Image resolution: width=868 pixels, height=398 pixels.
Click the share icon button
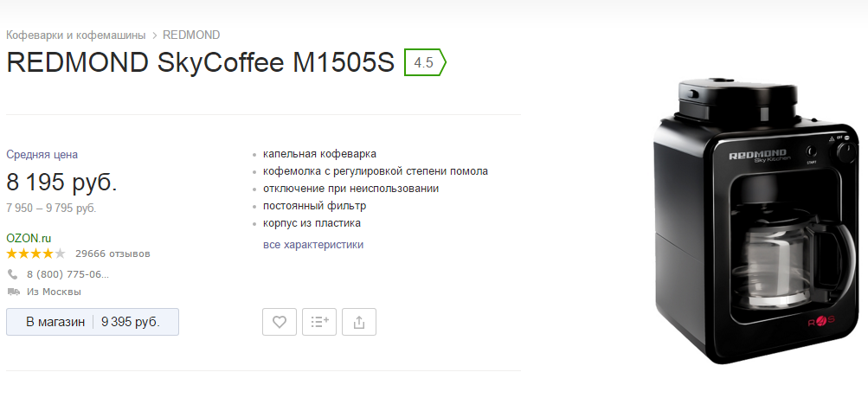(359, 322)
